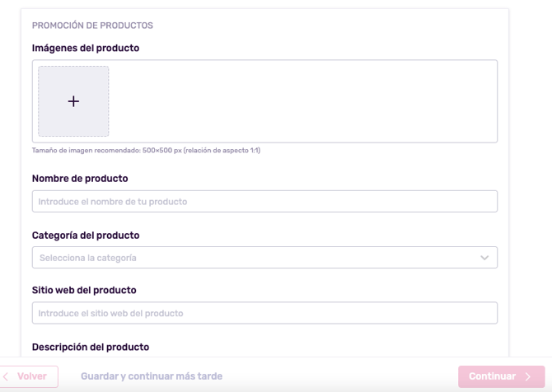The width and height of the screenshot is (552, 392).
Task: Click the 'Descripción del producto' label
Action: [91, 347]
